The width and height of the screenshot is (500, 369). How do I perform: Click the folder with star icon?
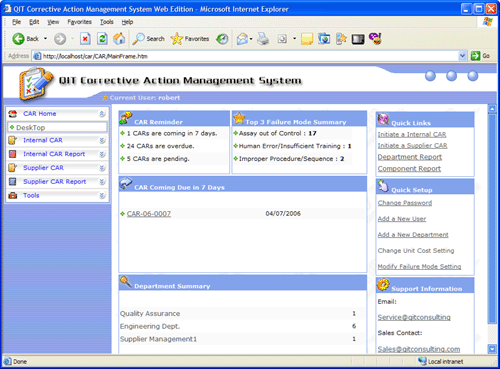click(x=341, y=39)
